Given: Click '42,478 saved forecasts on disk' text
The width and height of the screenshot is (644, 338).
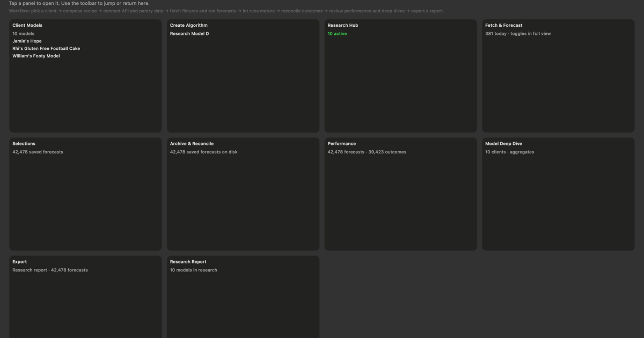Looking at the screenshot, I should click(x=204, y=152).
